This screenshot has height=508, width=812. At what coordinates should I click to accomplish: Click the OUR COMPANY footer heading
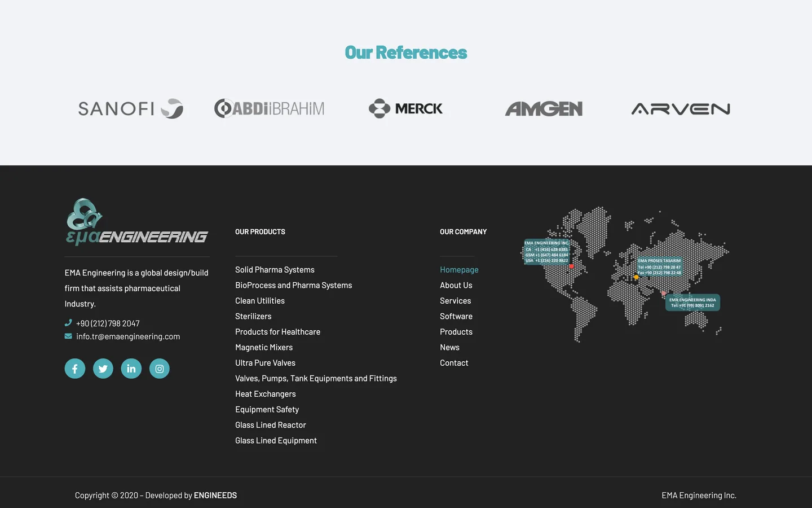pos(463,232)
